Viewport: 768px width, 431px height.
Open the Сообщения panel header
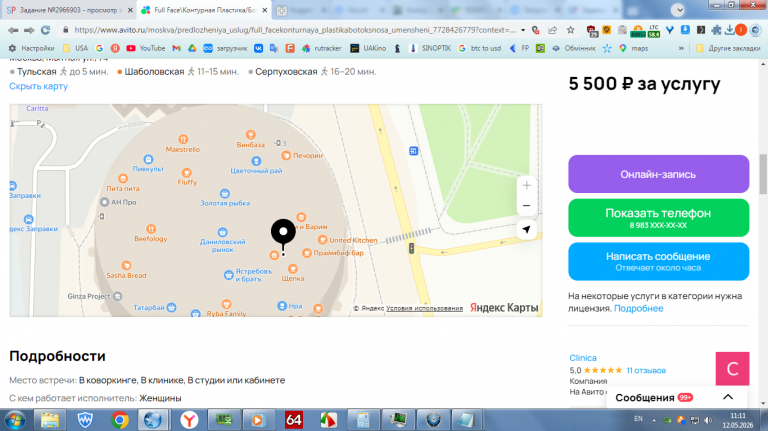click(676, 398)
